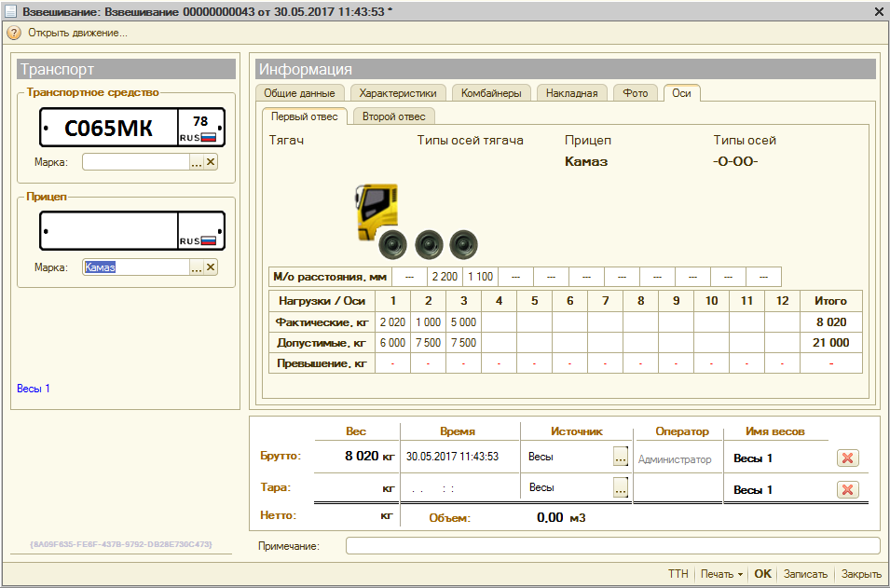Image resolution: width=890 pixels, height=588 pixels.
Task: Switch to the Фото tab
Action: pyautogui.click(x=635, y=93)
